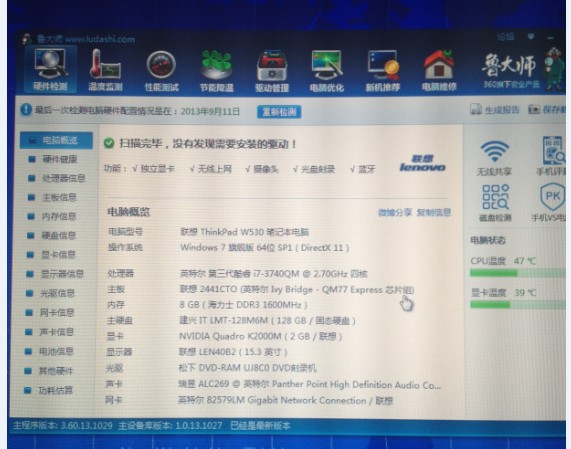The image size is (571, 449).
Task: Launch the 性能测试 performance test
Action: point(161,71)
